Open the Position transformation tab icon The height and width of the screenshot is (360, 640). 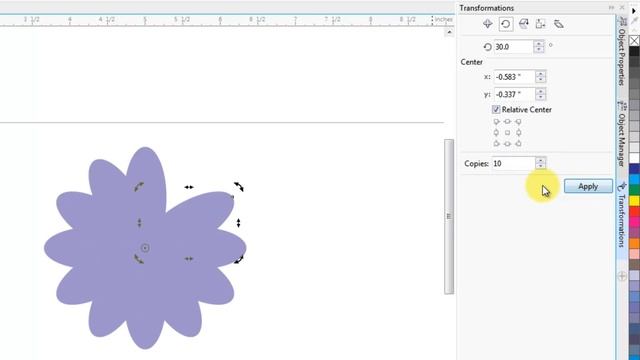[x=487, y=24]
